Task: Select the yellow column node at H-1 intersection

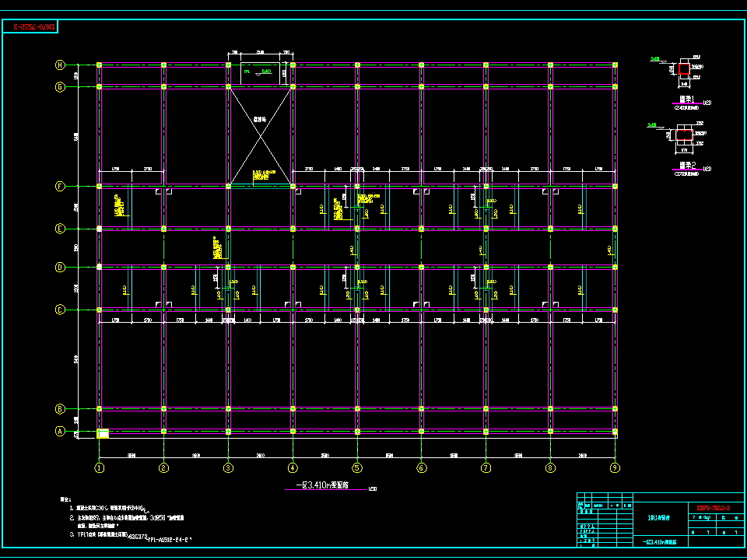Action: (x=99, y=65)
